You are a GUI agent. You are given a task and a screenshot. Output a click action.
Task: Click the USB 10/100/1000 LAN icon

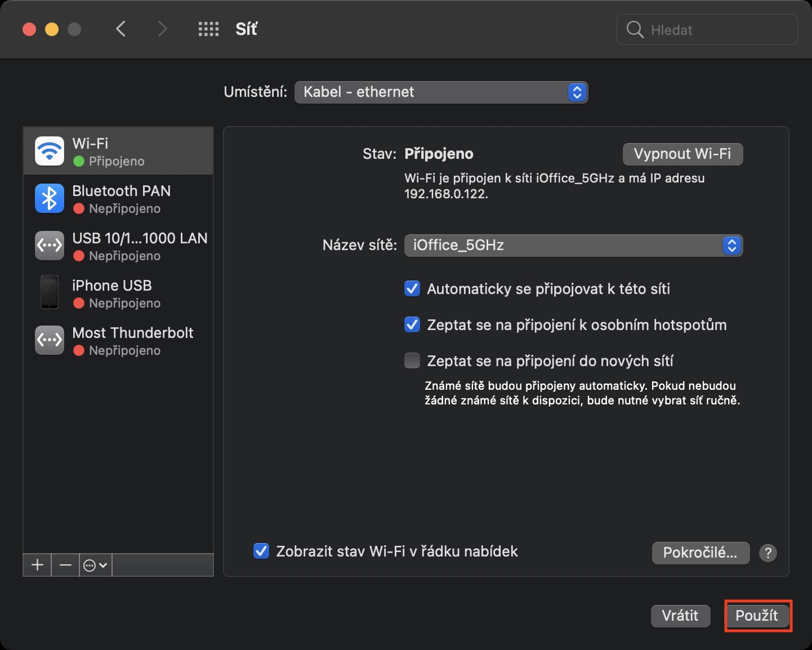tap(50, 246)
